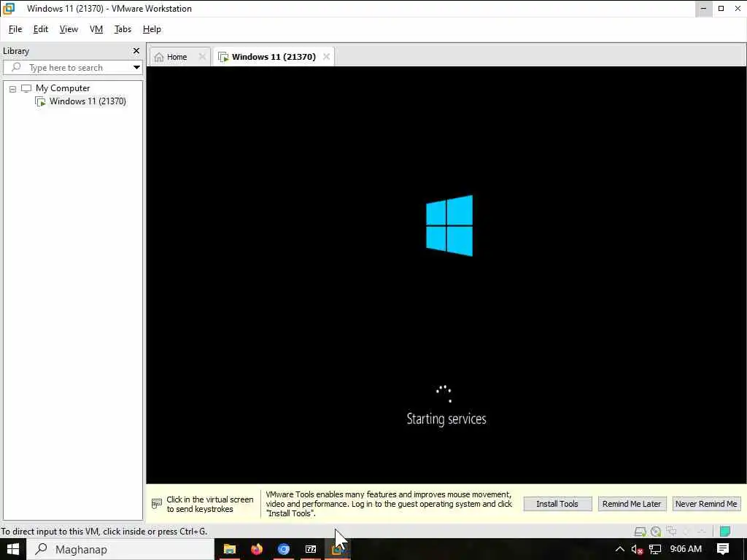Open the Library search dropdown arrow
This screenshot has height=560, width=747.
tap(136, 68)
